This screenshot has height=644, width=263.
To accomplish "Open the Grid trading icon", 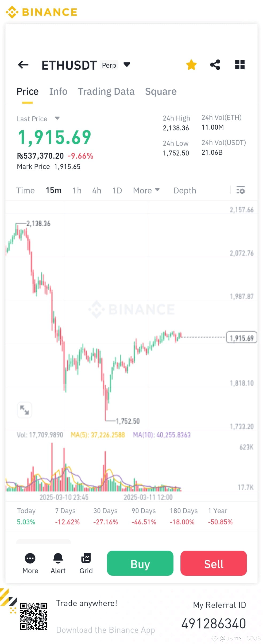I will pyautogui.click(x=86, y=558).
